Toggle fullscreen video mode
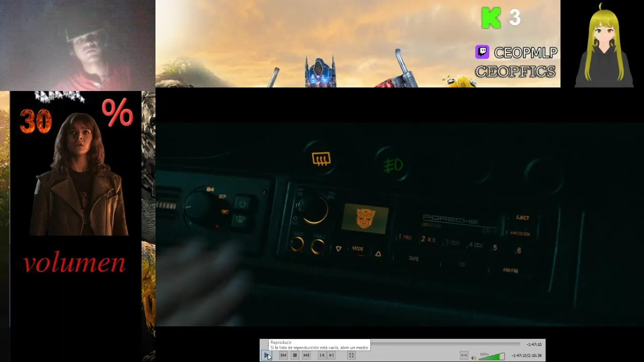The width and height of the screenshot is (644, 362). pos(351,355)
